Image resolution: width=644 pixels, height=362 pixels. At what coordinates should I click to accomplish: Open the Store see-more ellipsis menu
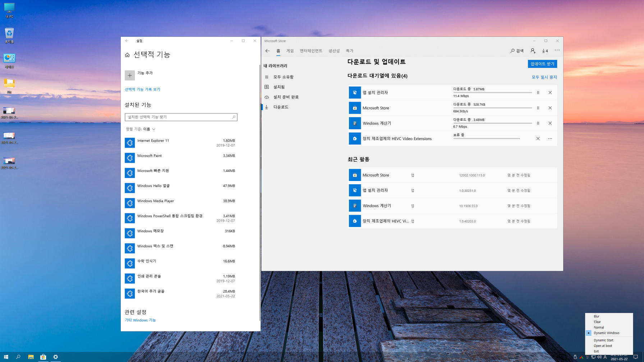point(557,50)
